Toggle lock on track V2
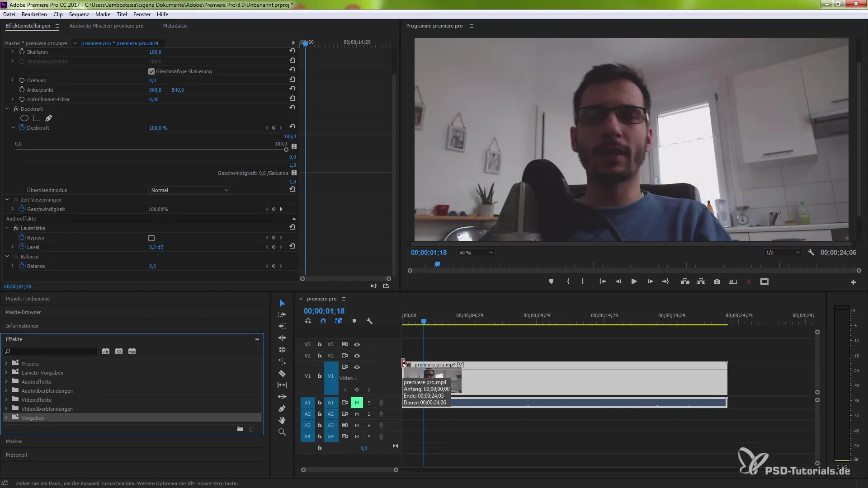 coord(320,356)
